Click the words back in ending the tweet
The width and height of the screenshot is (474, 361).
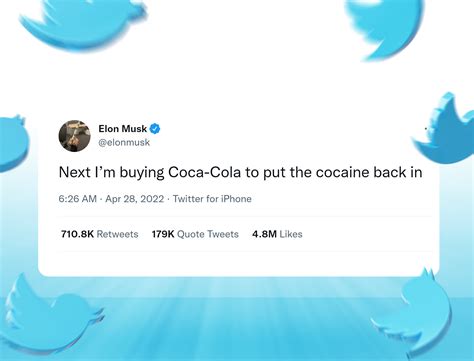pyautogui.click(x=398, y=172)
